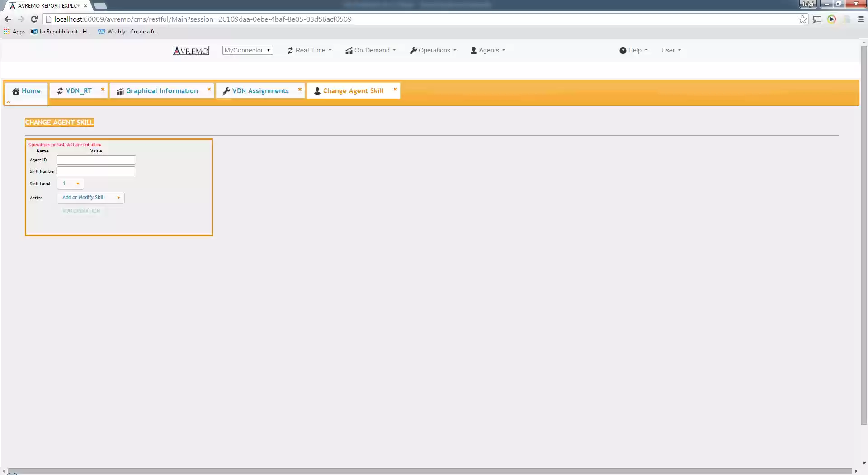Click the On-Demand bar chart icon
Screen dimensions: 868x475
[348, 50]
